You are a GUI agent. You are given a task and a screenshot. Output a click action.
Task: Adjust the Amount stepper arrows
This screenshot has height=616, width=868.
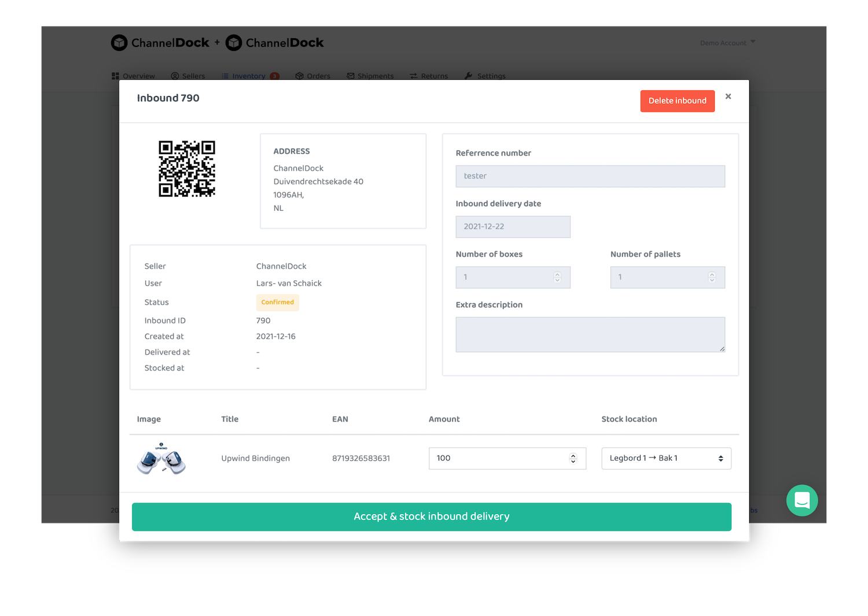(573, 459)
